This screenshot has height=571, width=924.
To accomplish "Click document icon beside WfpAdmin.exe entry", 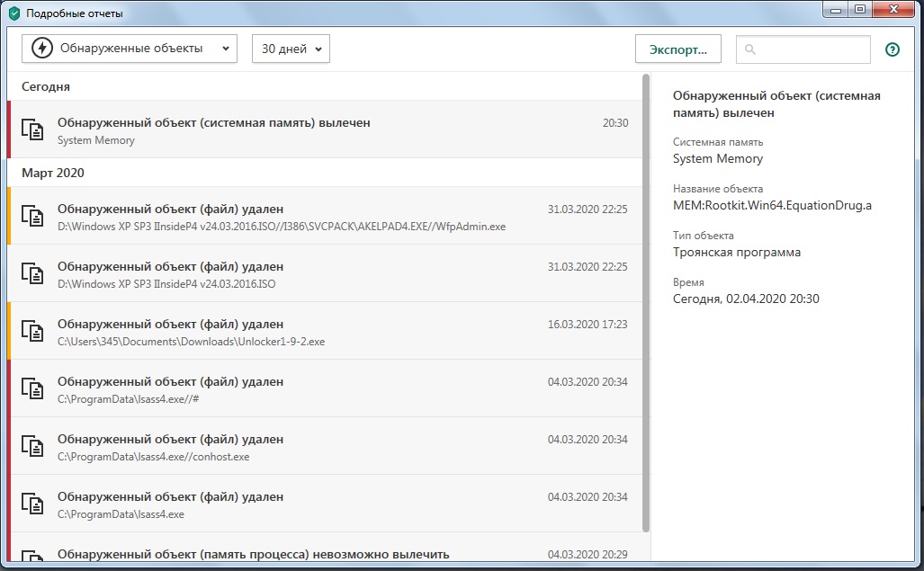I will coord(32,216).
